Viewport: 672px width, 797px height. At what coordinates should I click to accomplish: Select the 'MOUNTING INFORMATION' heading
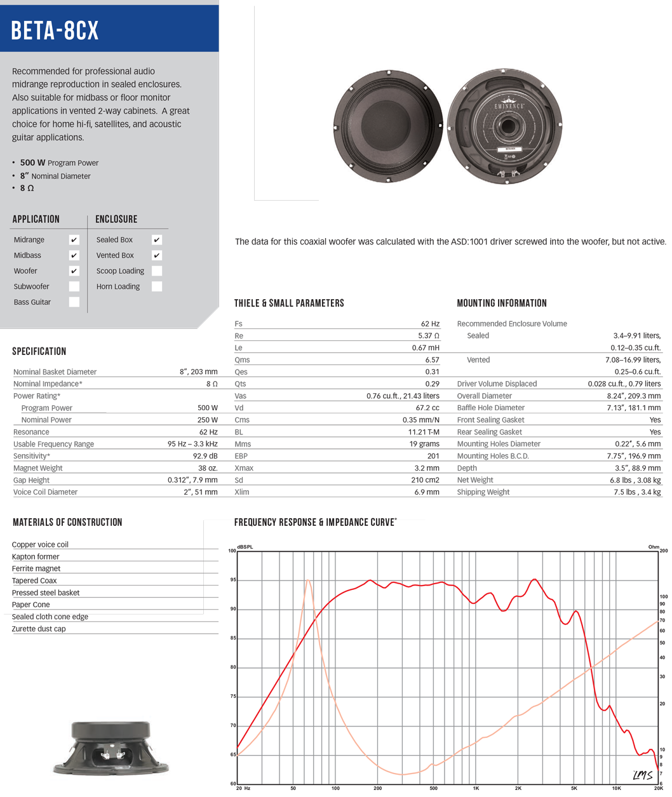click(x=502, y=304)
